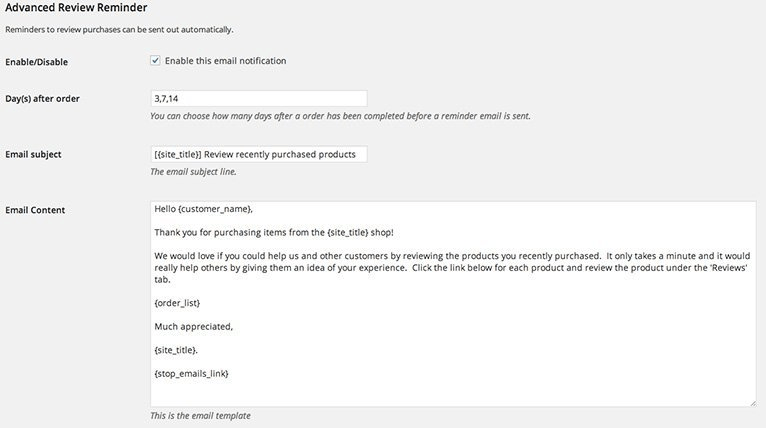Place cursor on {stop_emails_link} placeholder
The height and width of the screenshot is (428, 766).
pyautogui.click(x=192, y=373)
